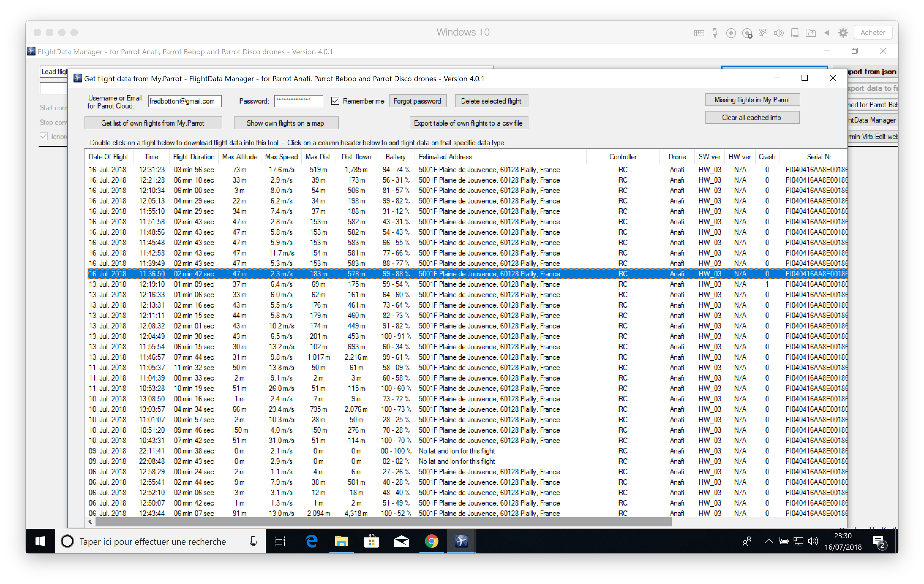Click the speaker sound icon in Parallels toolbar
The height and width of the screenshot is (584, 924).
[x=779, y=33]
